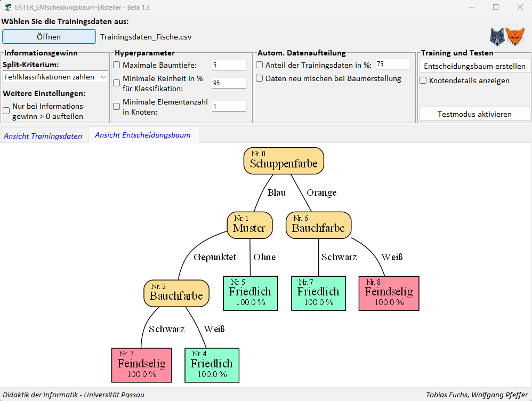532x401 pixels.
Task: Click the gray wolf icon
Action: (x=497, y=37)
